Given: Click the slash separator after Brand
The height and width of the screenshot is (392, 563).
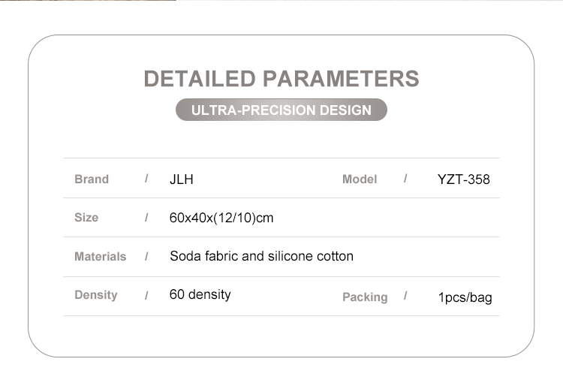Looking at the screenshot, I should (147, 179).
